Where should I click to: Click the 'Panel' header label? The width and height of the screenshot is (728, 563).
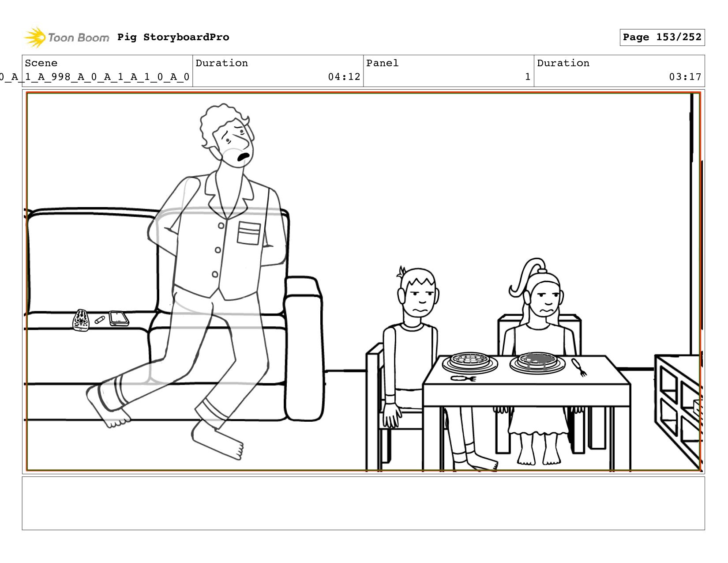pos(383,63)
